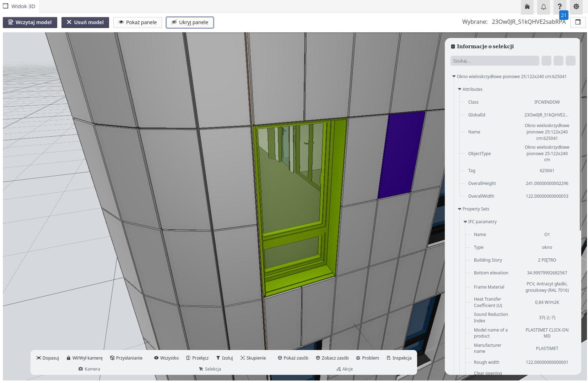Open Inspekcja inspection action
The height and width of the screenshot is (383, 588).
point(399,358)
